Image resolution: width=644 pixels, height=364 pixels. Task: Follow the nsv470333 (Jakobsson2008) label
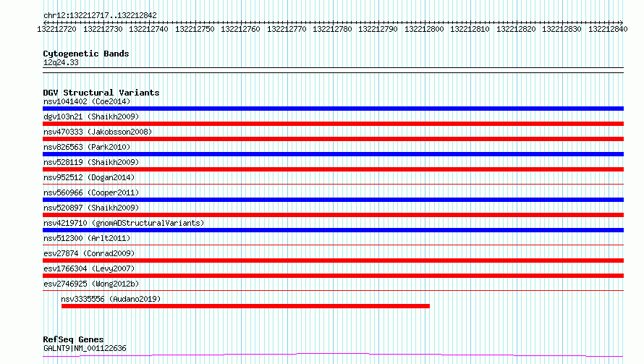point(98,132)
